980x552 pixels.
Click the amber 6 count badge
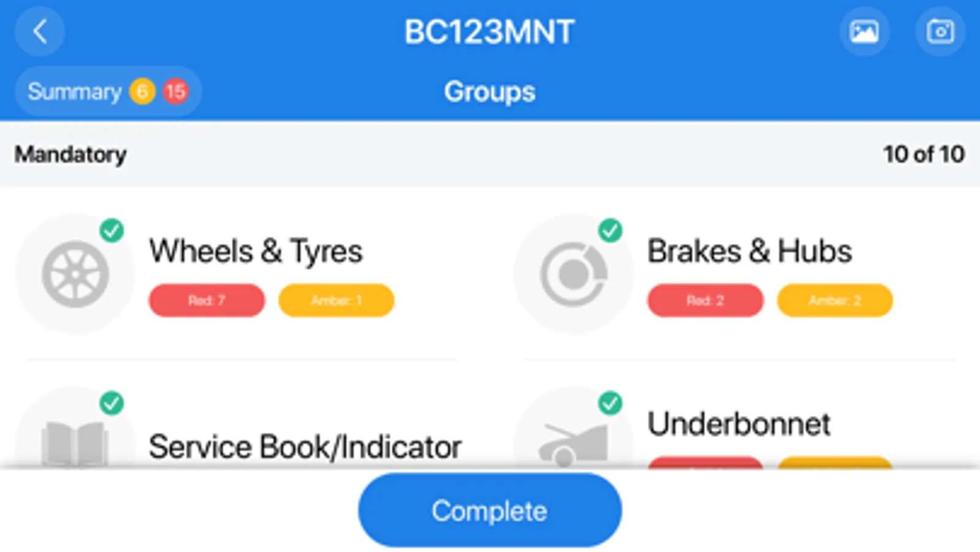[142, 92]
